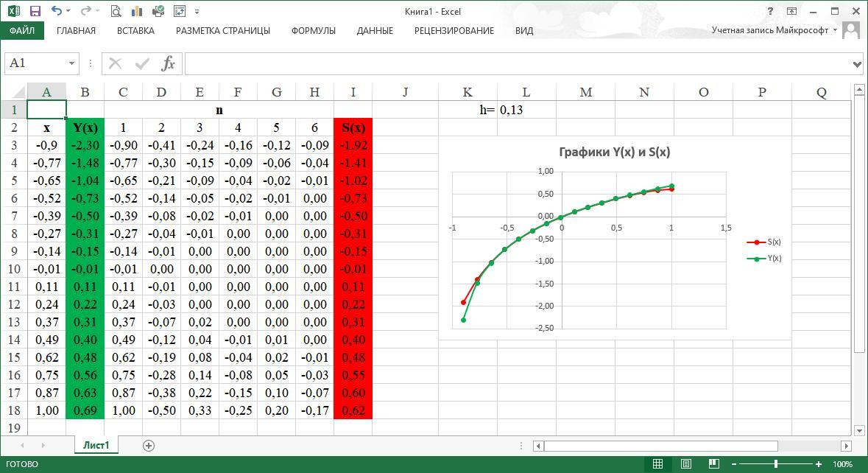The width and height of the screenshot is (868, 473).
Task: Open the Redo history dropdown arrow
Action: pos(97,11)
